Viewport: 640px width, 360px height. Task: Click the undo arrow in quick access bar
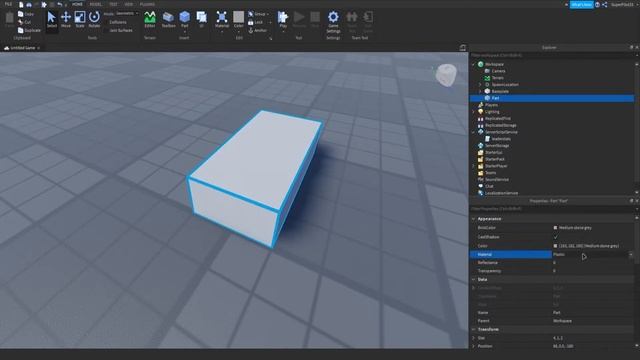pyautogui.click(x=60, y=4)
